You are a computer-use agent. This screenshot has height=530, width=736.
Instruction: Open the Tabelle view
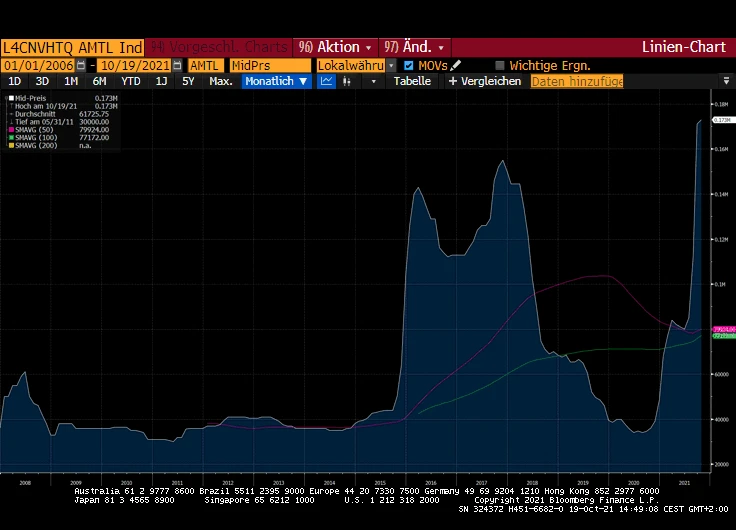[x=412, y=81]
